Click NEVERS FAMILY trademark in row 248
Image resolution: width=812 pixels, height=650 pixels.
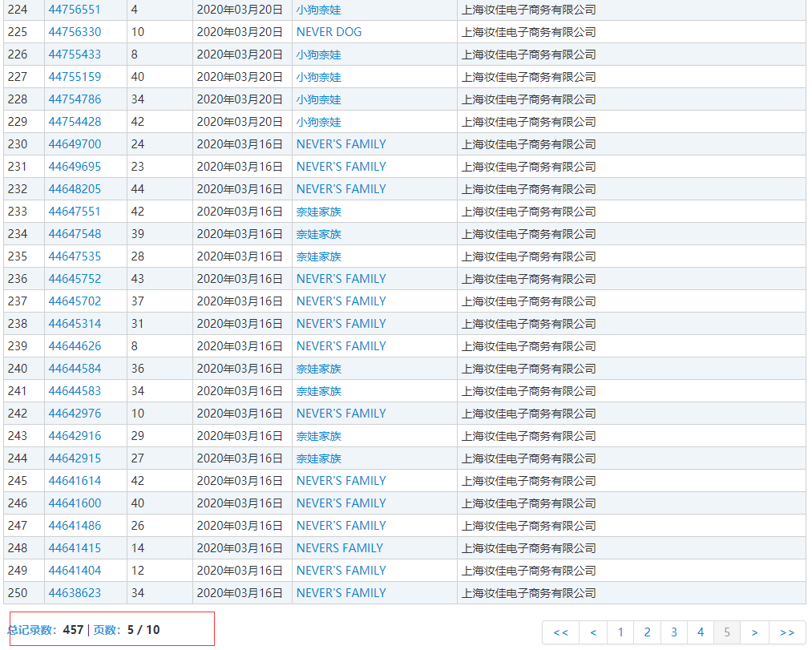point(339,548)
